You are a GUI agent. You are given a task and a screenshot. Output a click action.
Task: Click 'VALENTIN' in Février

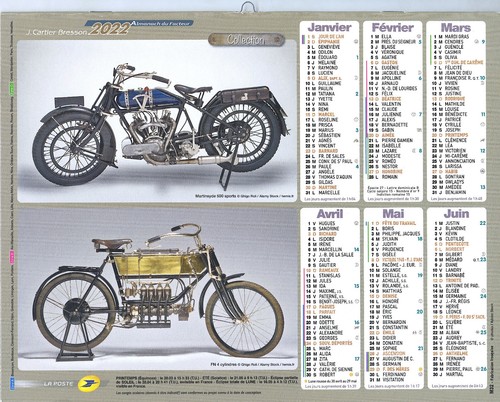click(x=391, y=104)
